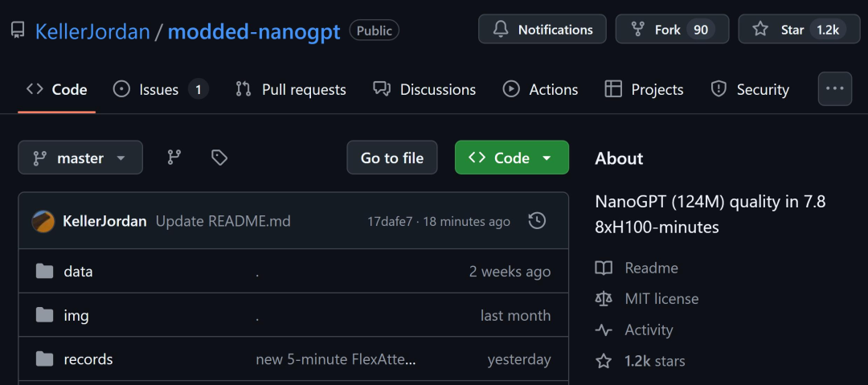Open the MIT license link
The image size is (868, 385).
click(661, 298)
